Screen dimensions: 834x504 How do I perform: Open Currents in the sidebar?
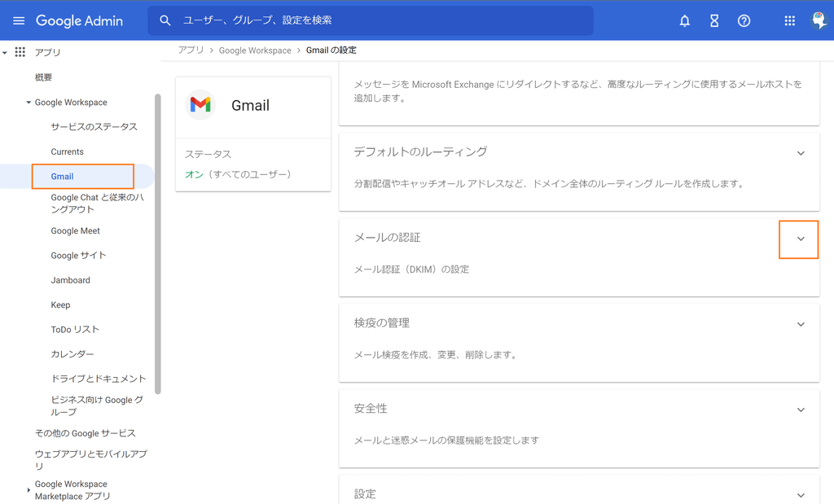tap(67, 151)
